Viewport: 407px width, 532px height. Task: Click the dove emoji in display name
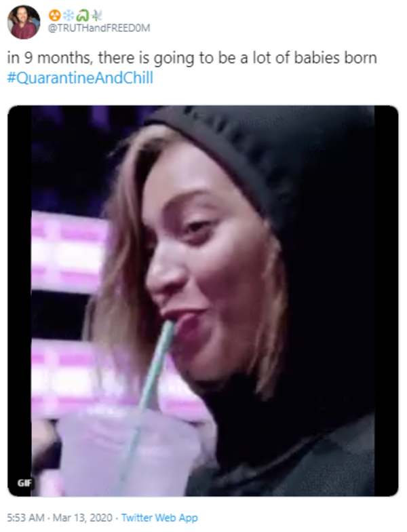tap(96, 15)
